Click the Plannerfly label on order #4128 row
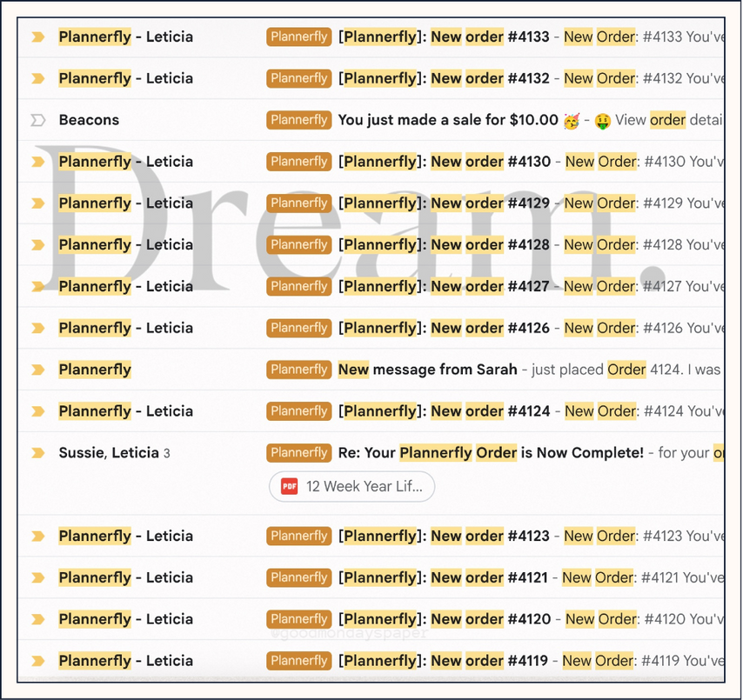Screen dimensions: 743x700 [299, 245]
